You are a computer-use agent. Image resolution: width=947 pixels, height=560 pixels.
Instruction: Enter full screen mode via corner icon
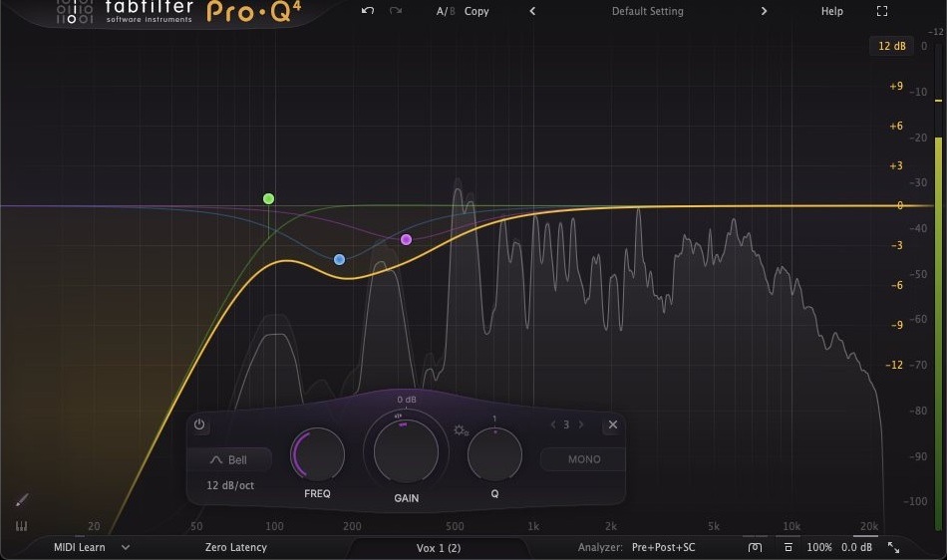click(x=882, y=11)
